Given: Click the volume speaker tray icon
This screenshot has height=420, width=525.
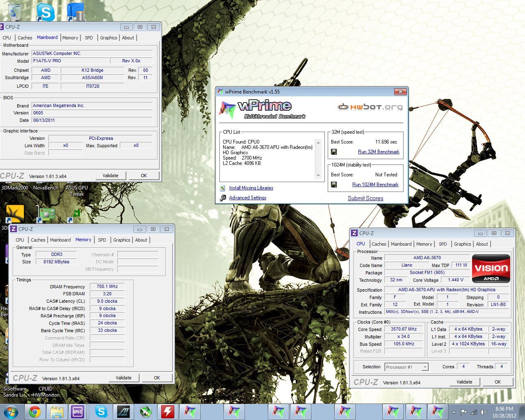Looking at the screenshot, I should 484,412.
